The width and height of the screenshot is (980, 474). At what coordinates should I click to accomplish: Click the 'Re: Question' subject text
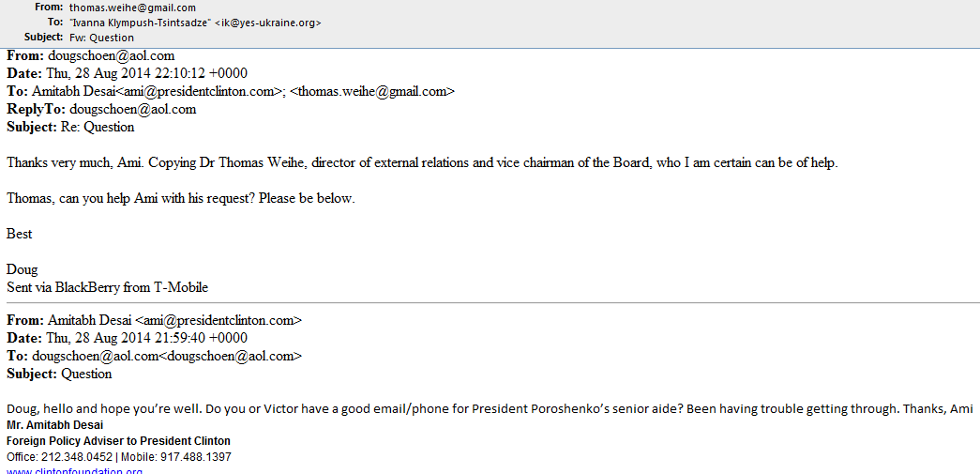pos(98,127)
